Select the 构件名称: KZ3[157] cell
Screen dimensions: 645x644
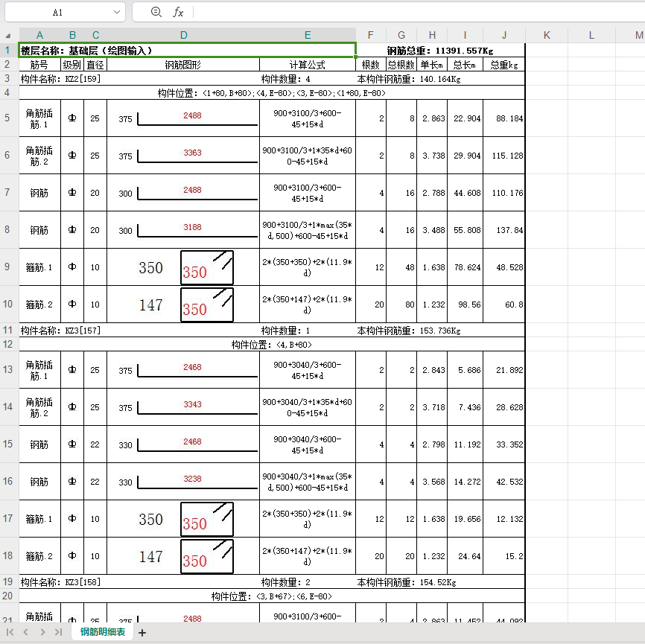tap(139, 331)
